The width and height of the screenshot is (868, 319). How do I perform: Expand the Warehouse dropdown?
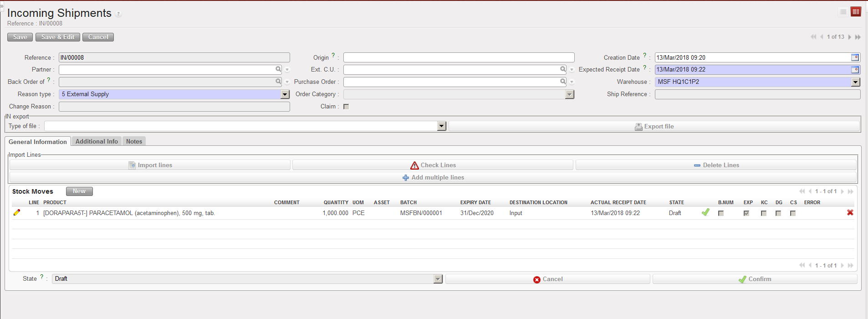[x=855, y=82]
